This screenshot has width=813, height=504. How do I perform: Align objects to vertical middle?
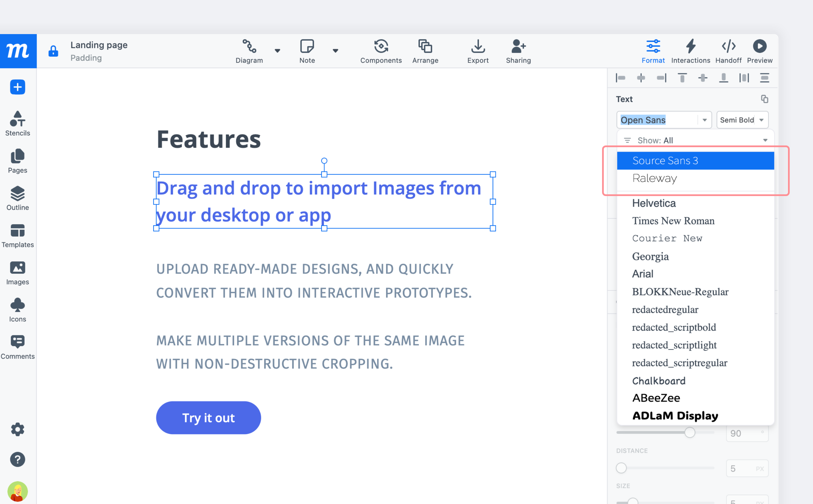coord(703,78)
